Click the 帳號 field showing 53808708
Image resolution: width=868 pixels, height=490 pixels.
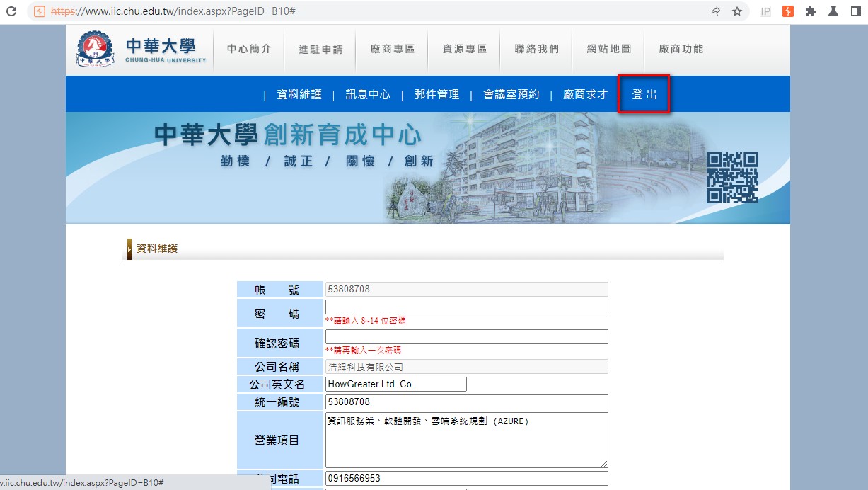coord(467,289)
